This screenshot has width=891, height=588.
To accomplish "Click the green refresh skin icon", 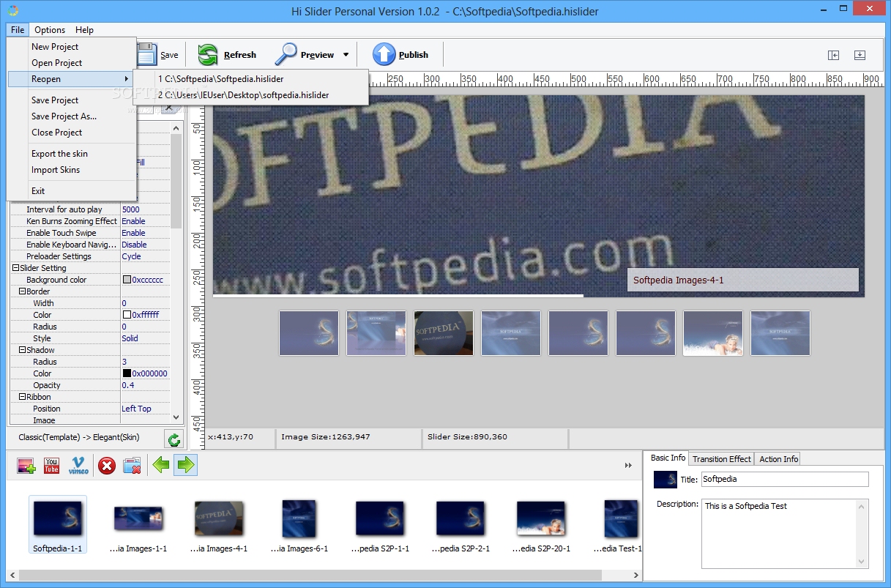I will pyautogui.click(x=174, y=439).
